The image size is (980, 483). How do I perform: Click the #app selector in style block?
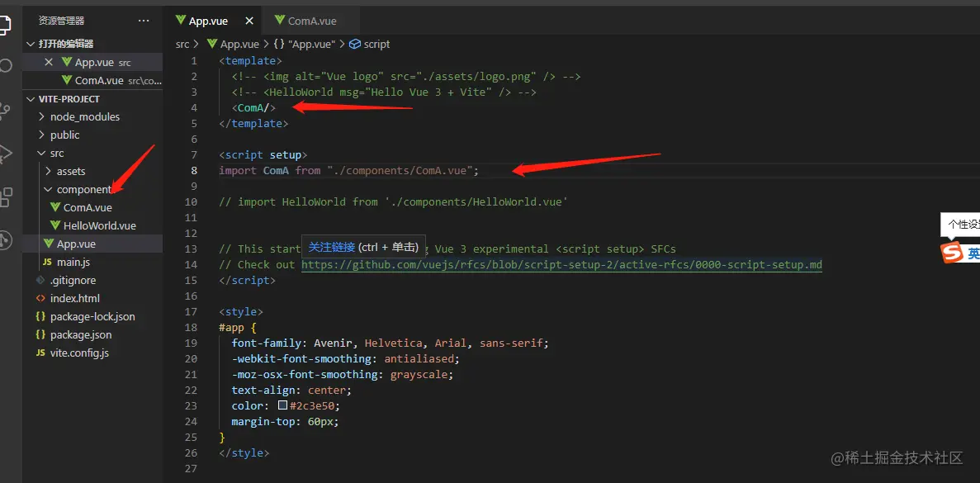(x=231, y=328)
